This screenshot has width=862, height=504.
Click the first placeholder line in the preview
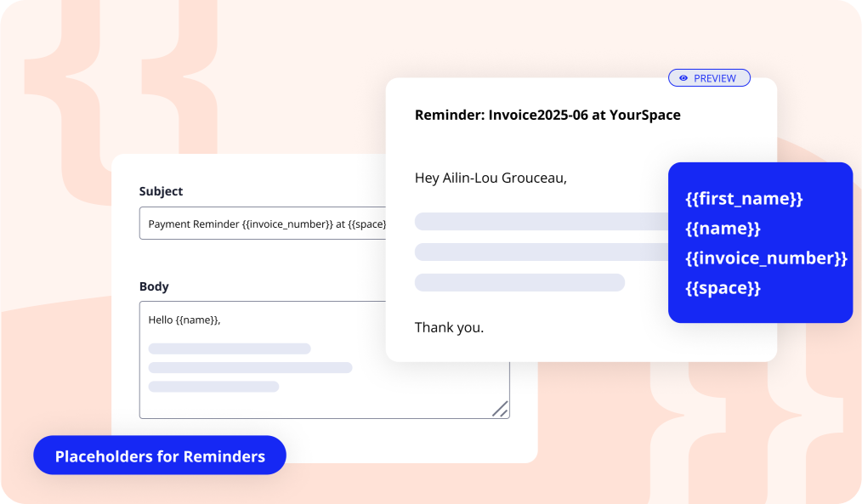pyautogui.click(x=542, y=222)
